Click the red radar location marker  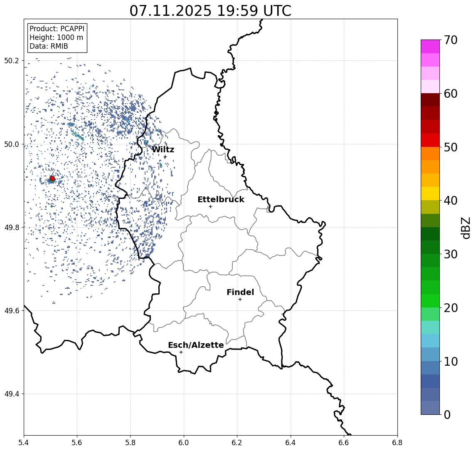(52, 178)
